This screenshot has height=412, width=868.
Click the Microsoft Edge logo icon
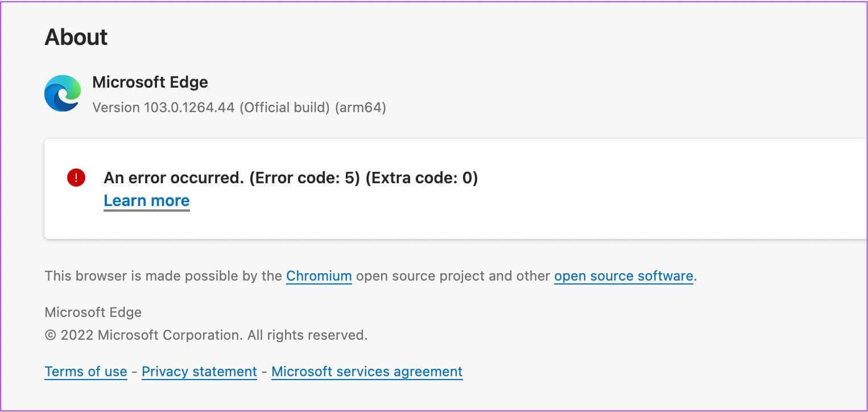[x=63, y=93]
